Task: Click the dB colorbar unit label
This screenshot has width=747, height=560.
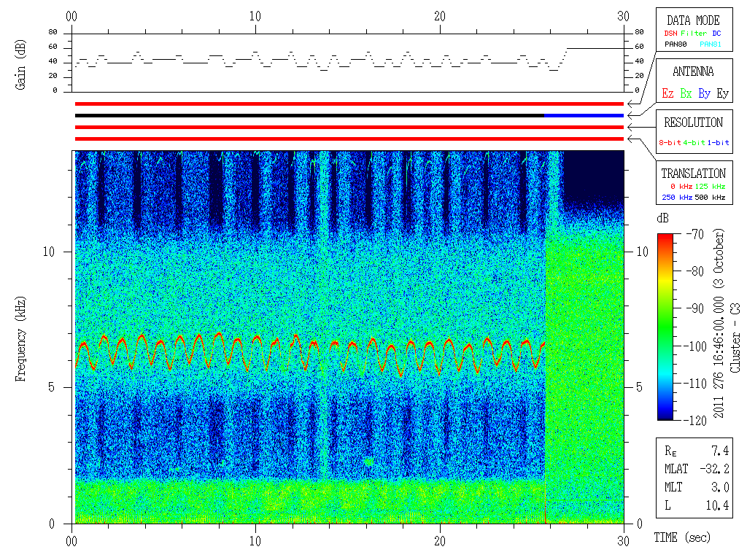Action: click(662, 218)
